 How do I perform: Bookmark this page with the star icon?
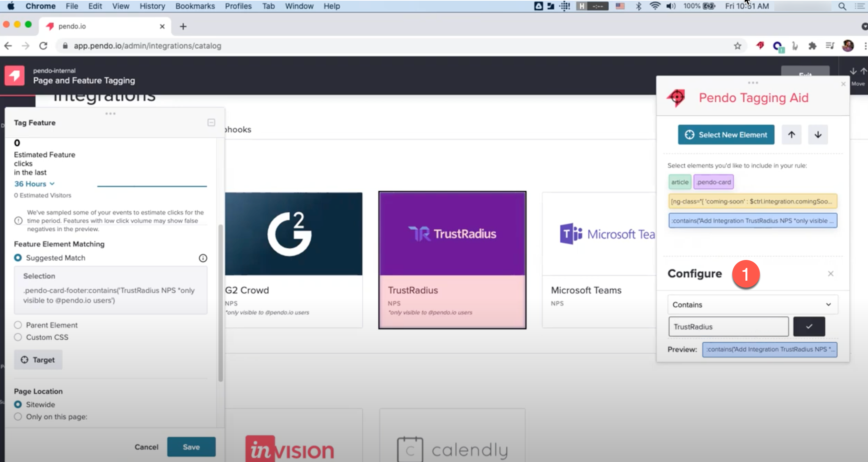[x=737, y=46]
